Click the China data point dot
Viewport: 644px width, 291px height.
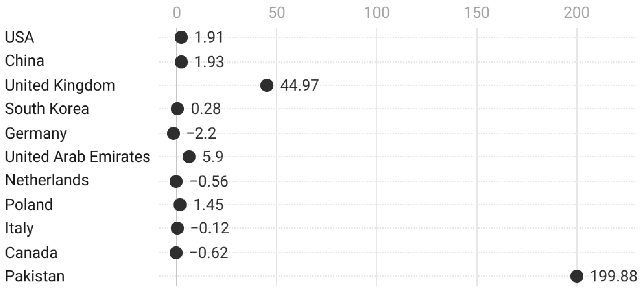(181, 62)
